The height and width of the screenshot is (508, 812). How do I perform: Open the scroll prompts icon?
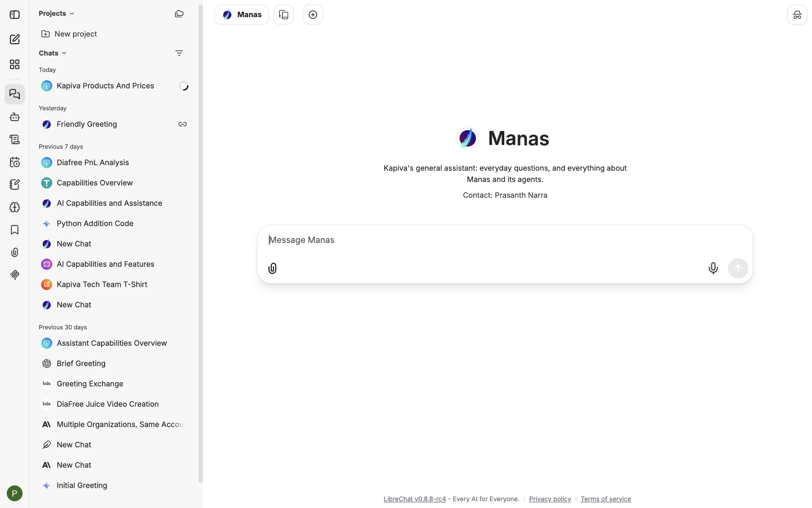[x=14, y=140]
